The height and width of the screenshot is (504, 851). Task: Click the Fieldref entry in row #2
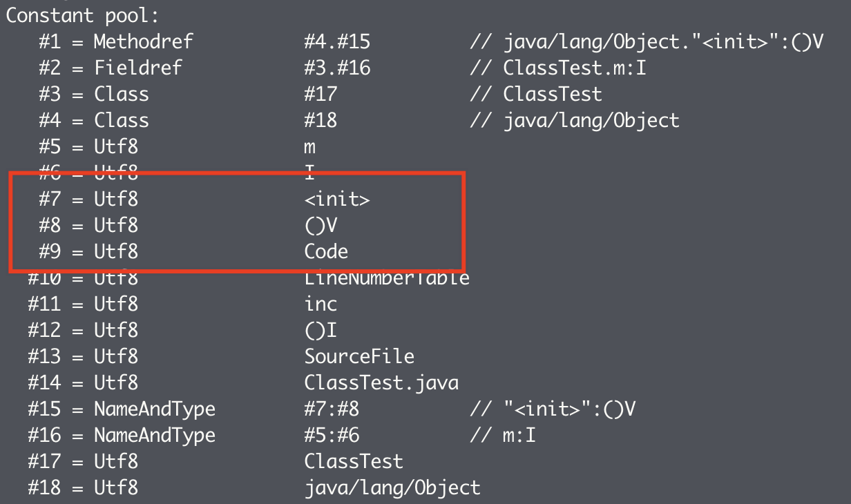(137, 68)
